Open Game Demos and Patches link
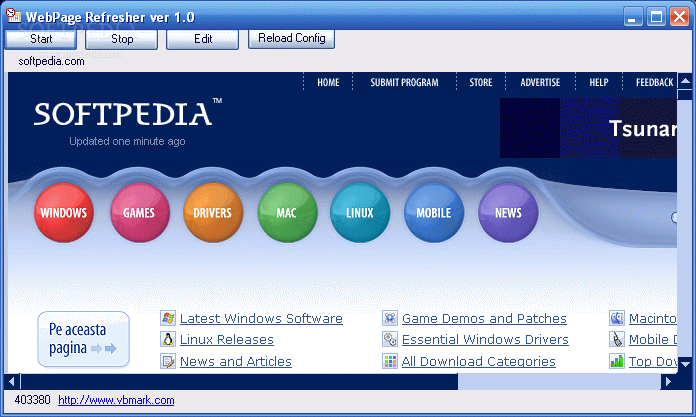Viewport: 696px width, 417px height. [484, 318]
